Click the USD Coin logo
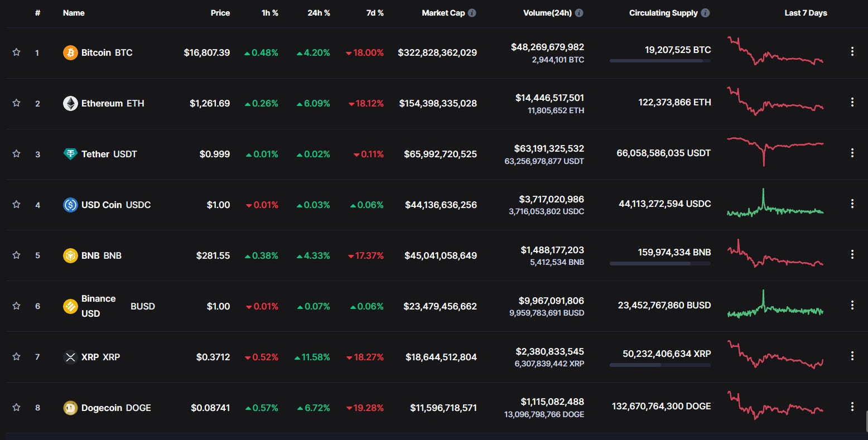Viewport: 868px width, 440px height. click(70, 205)
